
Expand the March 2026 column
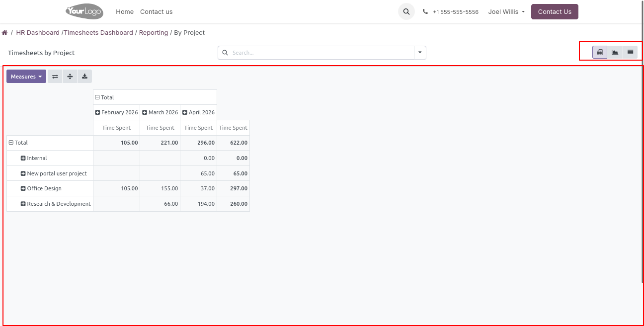(x=145, y=112)
